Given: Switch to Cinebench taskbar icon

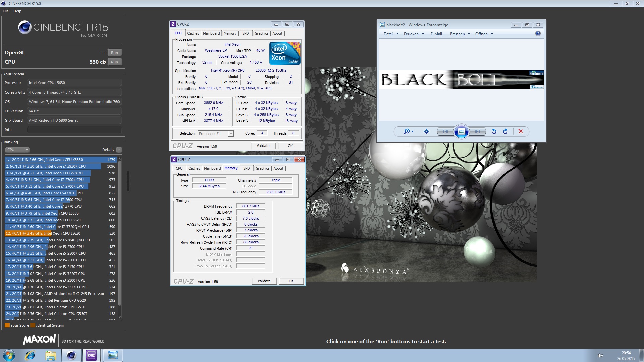Looking at the screenshot, I should click(71, 355).
